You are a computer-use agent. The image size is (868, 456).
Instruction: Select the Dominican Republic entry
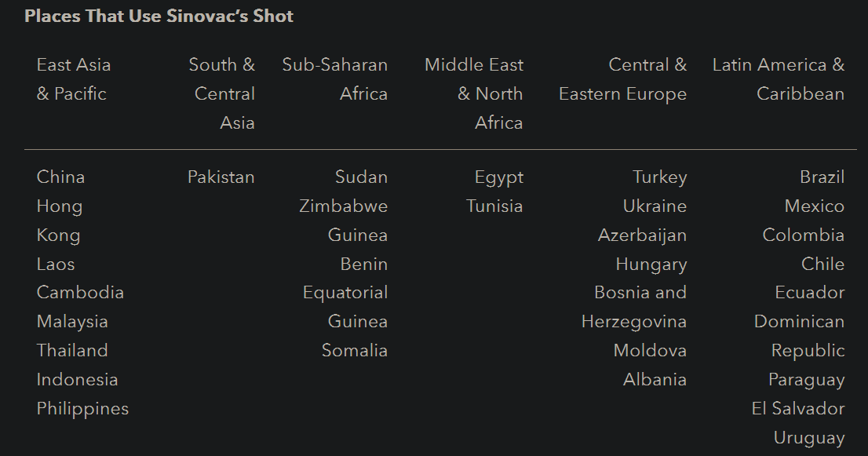point(800,336)
